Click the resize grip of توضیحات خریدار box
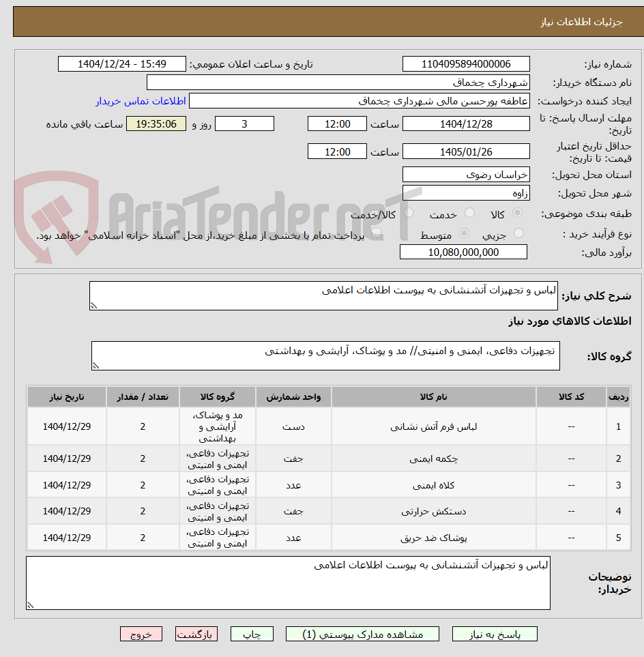644x657 pixels. coord(30,605)
